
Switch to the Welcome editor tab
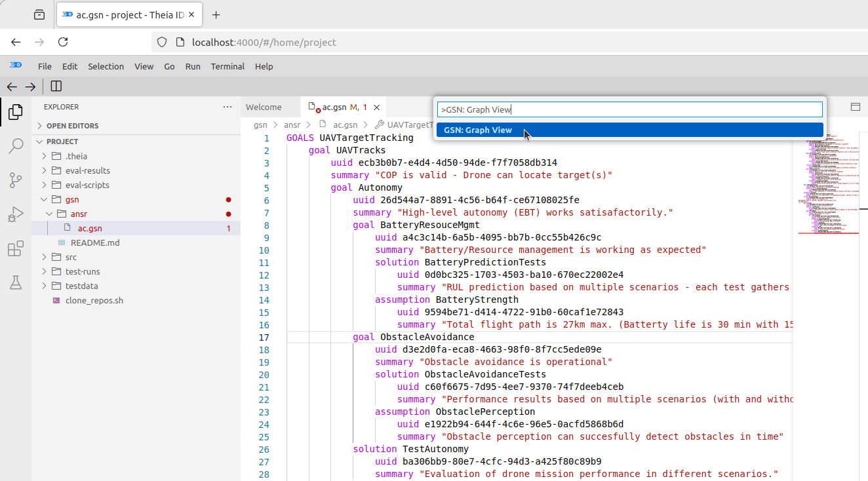click(264, 107)
